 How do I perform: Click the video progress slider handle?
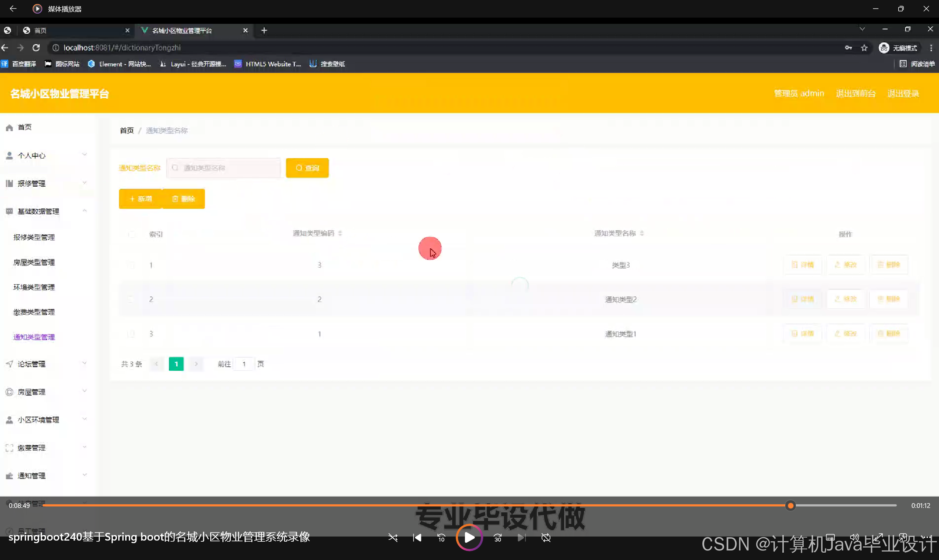(790, 505)
